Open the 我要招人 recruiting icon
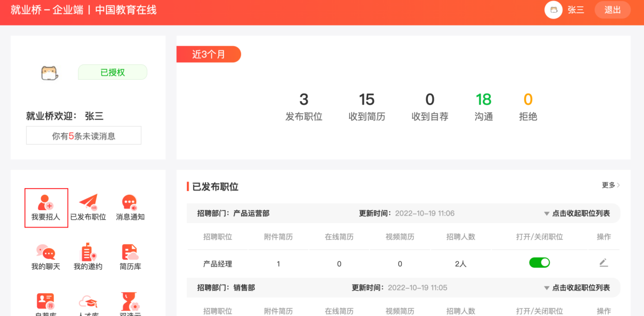The image size is (644, 316). pyautogui.click(x=46, y=207)
